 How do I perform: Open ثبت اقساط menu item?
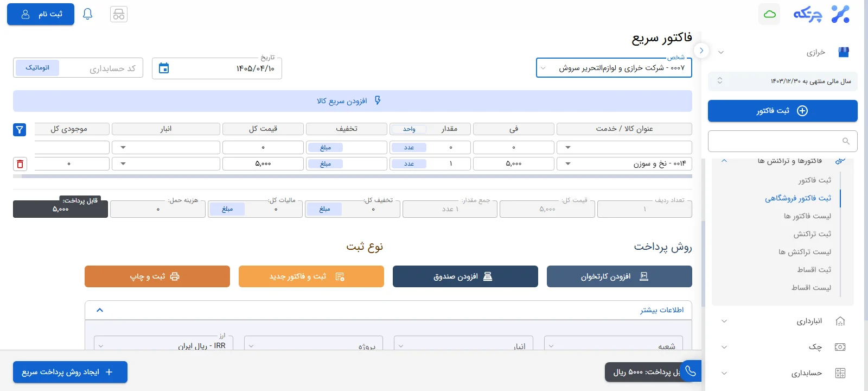click(x=814, y=270)
